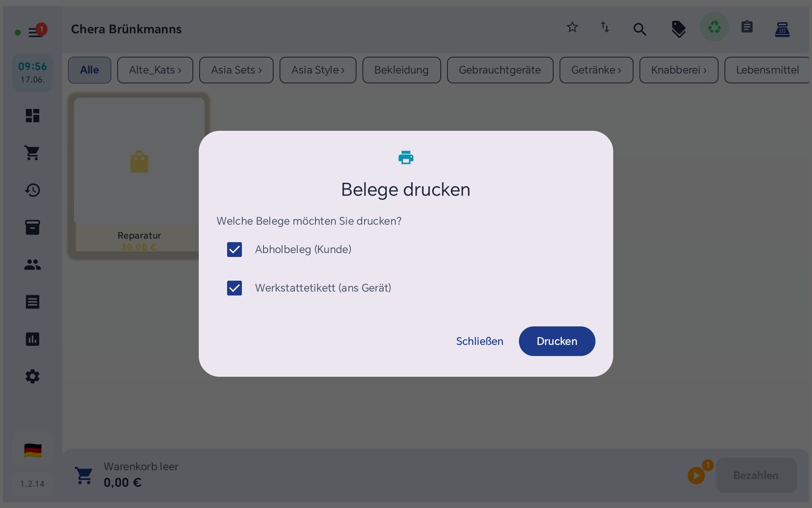Open the history clock sidebar icon

pyautogui.click(x=33, y=190)
